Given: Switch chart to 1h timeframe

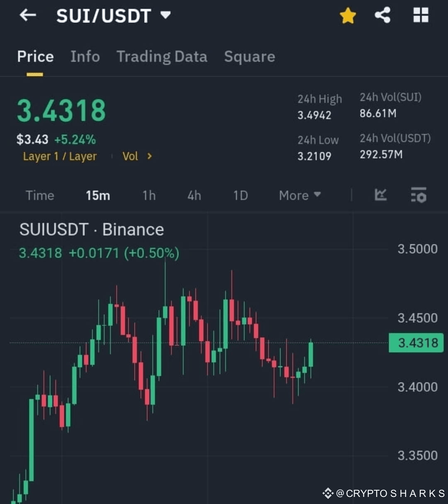Looking at the screenshot, I should [149, 195].
